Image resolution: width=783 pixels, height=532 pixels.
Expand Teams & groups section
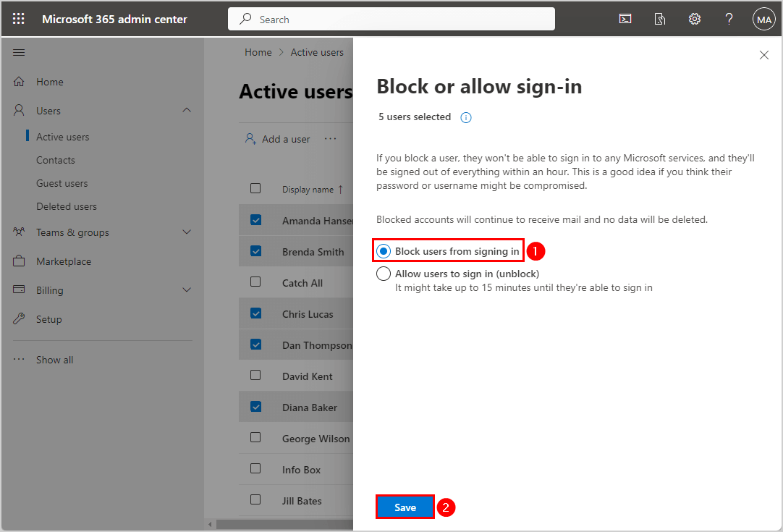click(186, 232)
